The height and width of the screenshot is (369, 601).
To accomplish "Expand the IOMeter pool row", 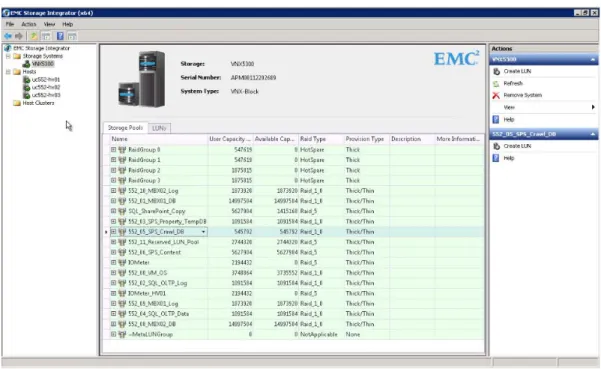I will [113, 262].
